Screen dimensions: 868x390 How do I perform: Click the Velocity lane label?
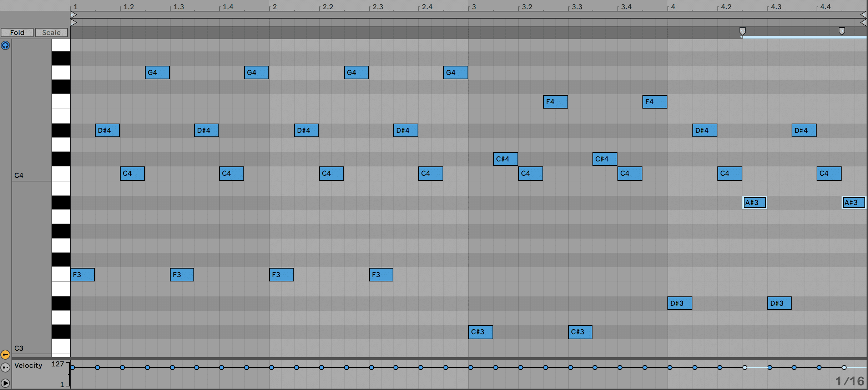28,365
